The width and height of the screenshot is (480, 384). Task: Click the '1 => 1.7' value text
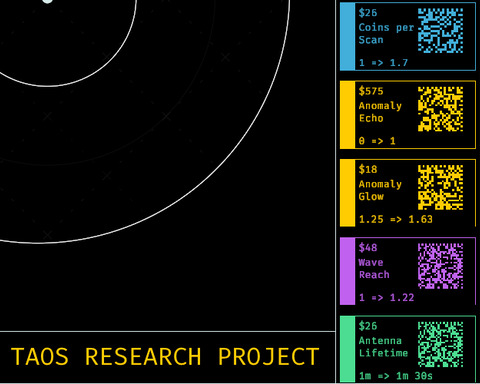[x=383, y=63]
